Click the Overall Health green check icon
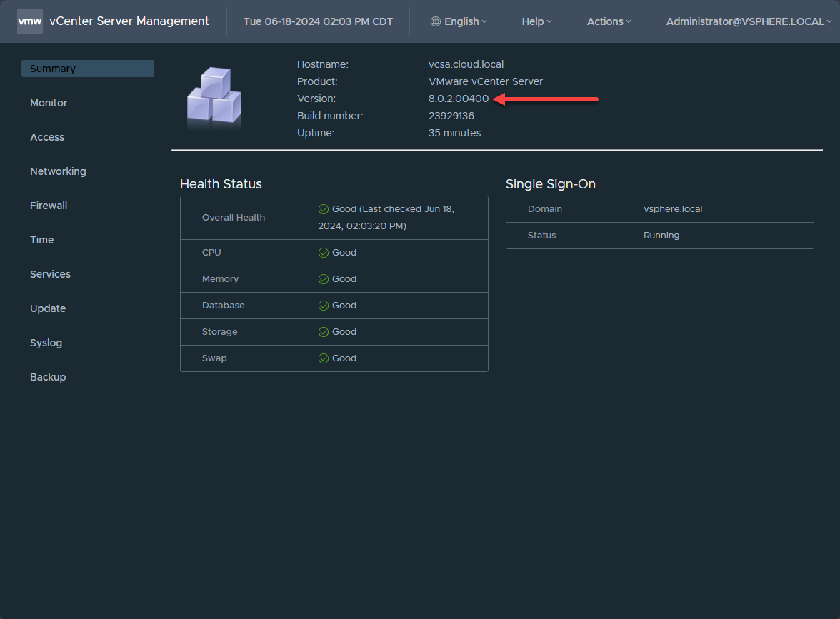 tap(324, 209)
